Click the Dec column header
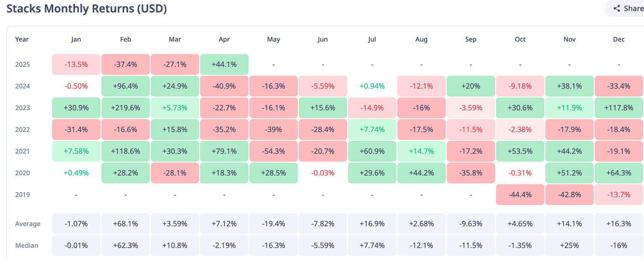644x260 pixels. click(x=619, y=39)
